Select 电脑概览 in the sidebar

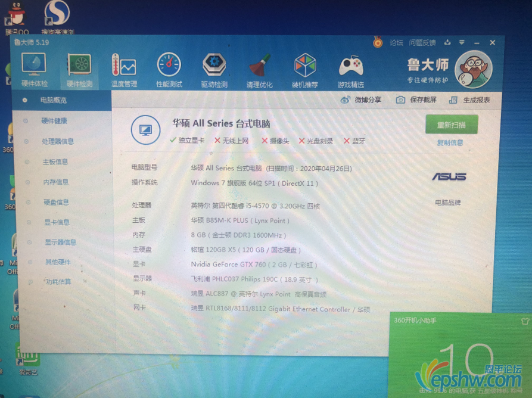coord(62,101)
